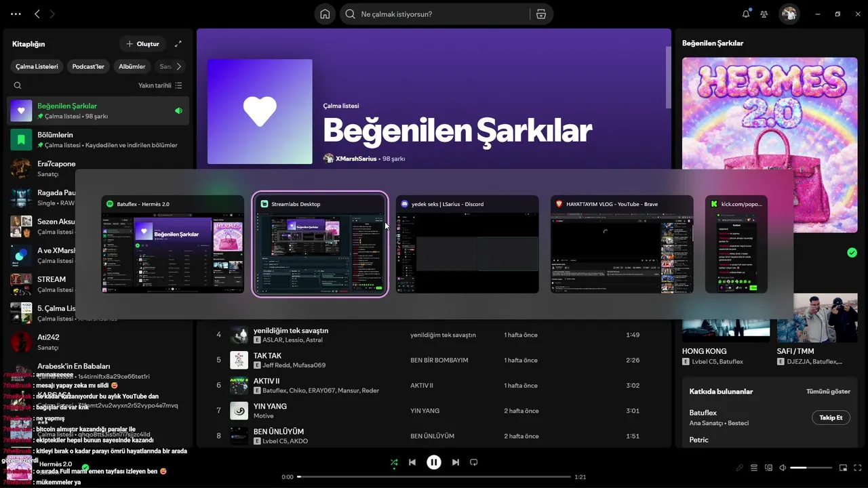Open the mini player
The height and width of the screenshot is (488, 868).
click(844, 468)
